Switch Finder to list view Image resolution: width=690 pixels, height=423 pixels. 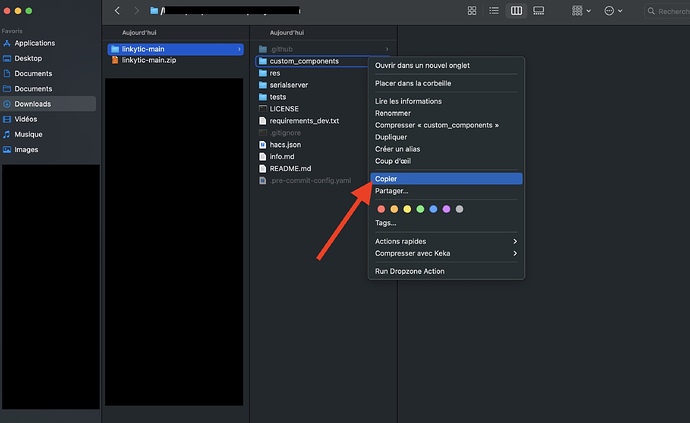click(494, 11)
